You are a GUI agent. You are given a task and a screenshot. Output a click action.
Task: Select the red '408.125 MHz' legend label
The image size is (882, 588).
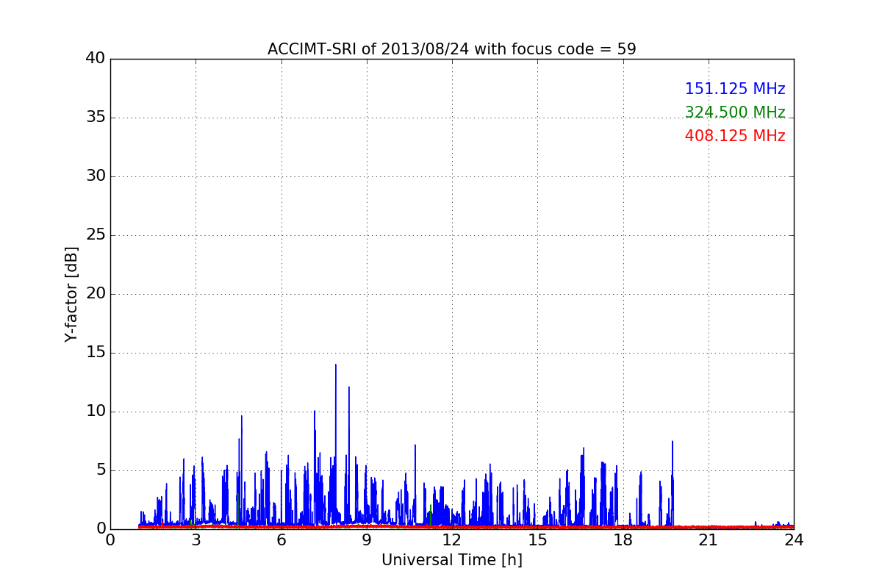735,136
